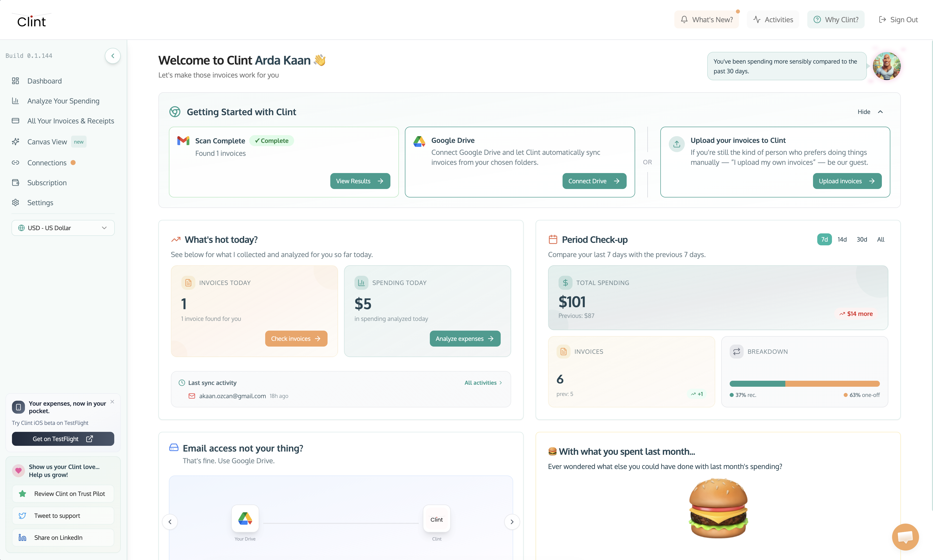Switch Period Check-up to 30d
Screen dimensions: 933x560
pyautogui.click(x=862, y=239)
